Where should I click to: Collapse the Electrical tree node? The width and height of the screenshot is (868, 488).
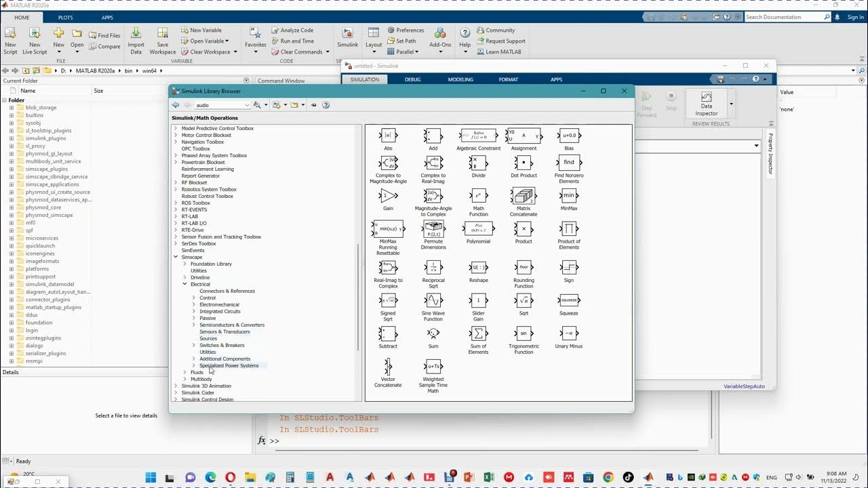coord(184,284)
